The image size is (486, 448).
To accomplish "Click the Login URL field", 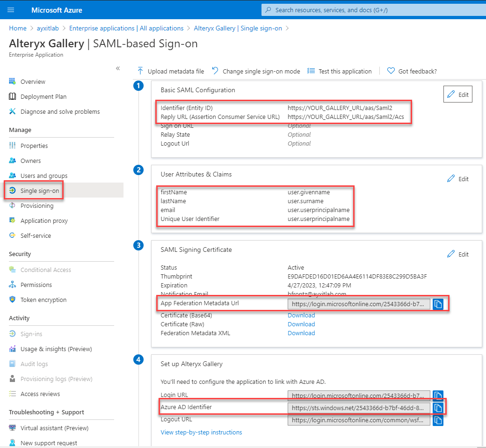I will coord(359,396).
